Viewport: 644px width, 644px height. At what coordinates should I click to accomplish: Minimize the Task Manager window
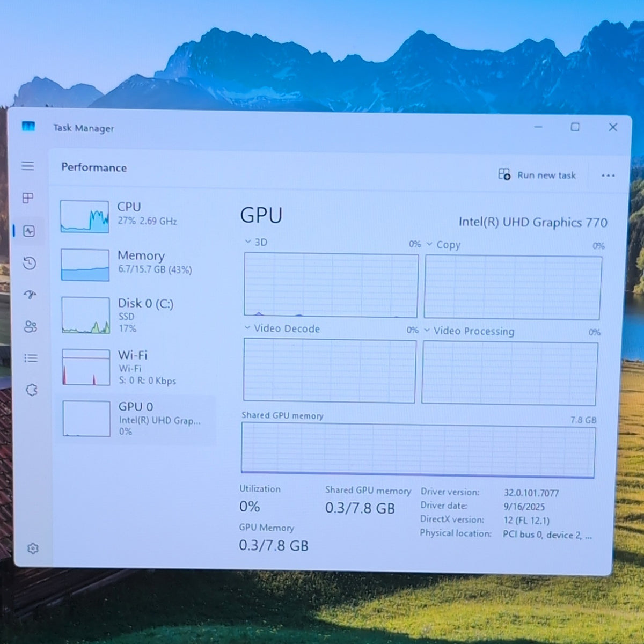pyautogui.click(x=538, y=127)
